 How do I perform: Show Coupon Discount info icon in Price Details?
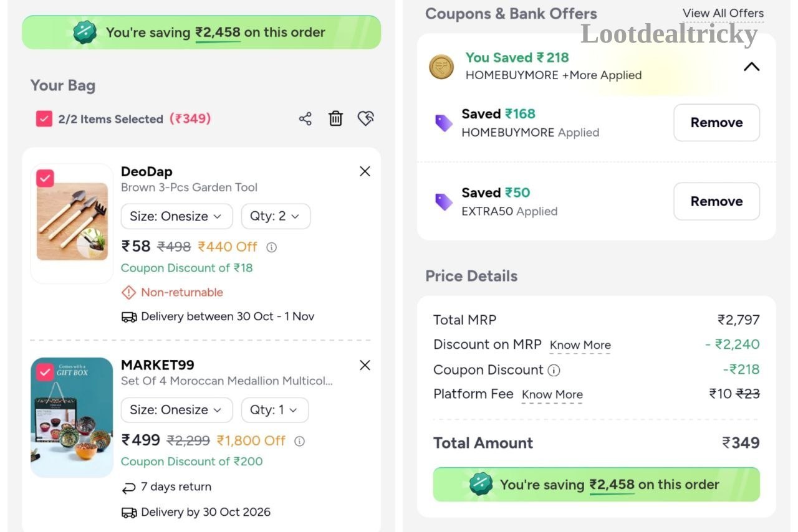point(554,370)
